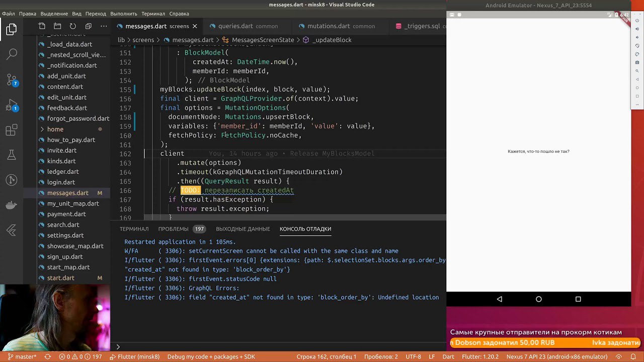The image size is (644, 362).
Task: Open settings.dart in Explorer
Action: point(65,235)
